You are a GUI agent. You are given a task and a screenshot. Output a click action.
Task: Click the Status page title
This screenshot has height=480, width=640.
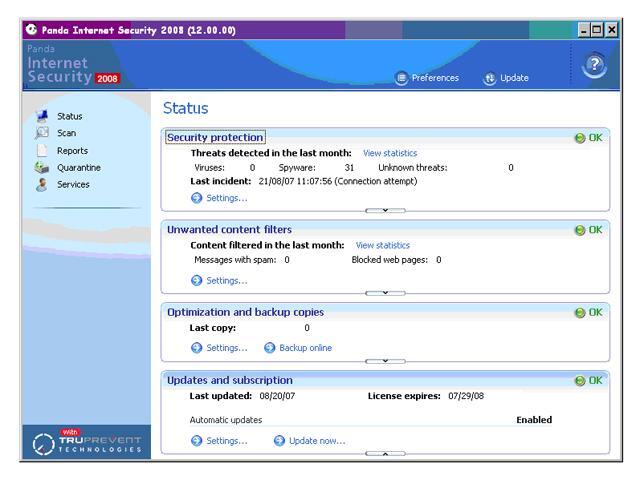[186, 108]
